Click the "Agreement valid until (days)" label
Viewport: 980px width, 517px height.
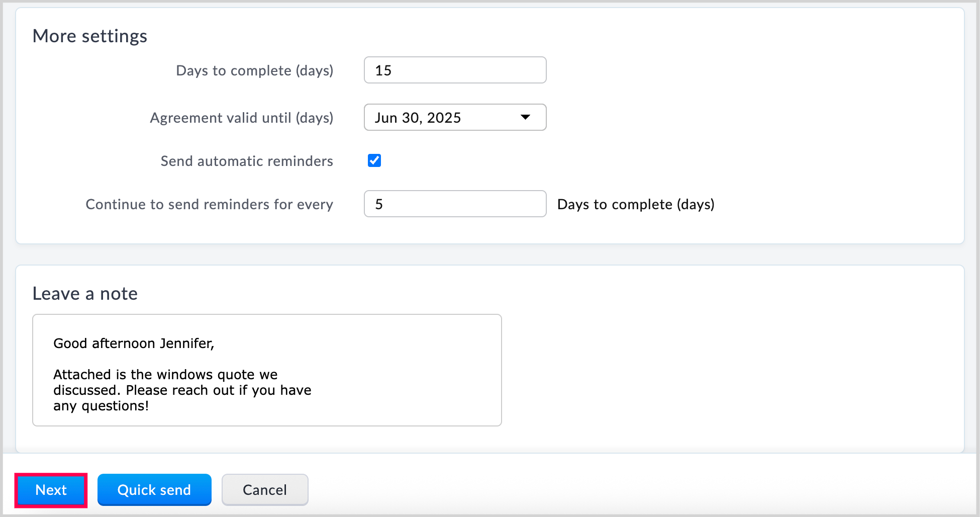click(241, 118)
